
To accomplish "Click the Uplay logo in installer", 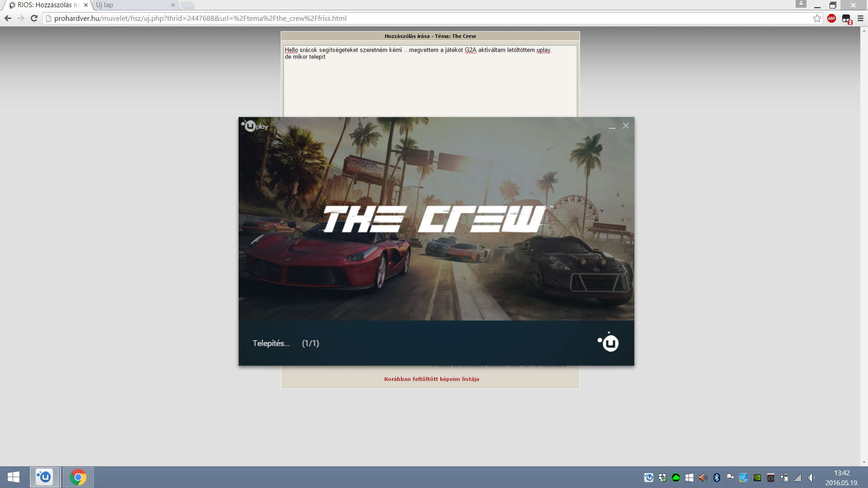I will coord(255,126).
